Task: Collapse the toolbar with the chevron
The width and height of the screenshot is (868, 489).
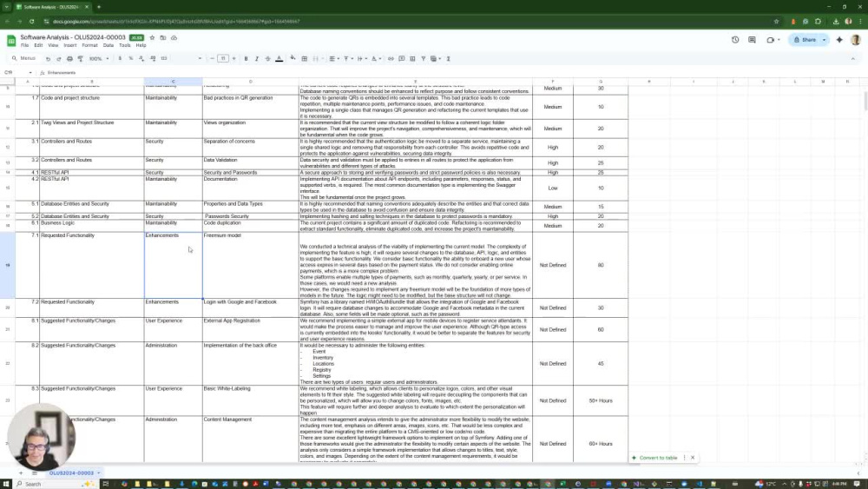Action: 853,59
